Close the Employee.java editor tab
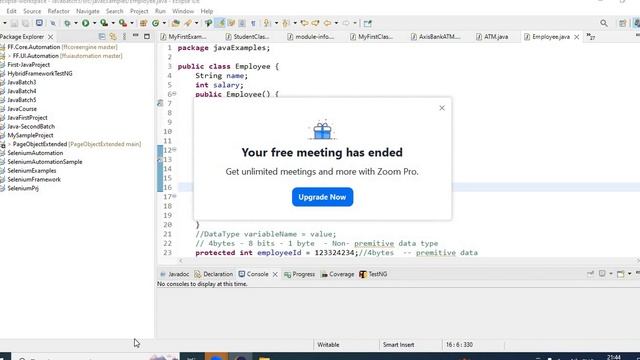This screenshot has width=640, height=360. pyautogui.click(x=576, y=37)
